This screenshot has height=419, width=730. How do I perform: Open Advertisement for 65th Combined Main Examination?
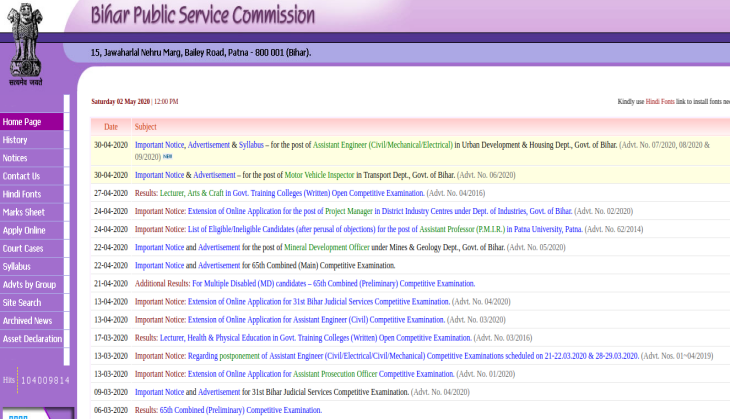(x=219, y=266)
